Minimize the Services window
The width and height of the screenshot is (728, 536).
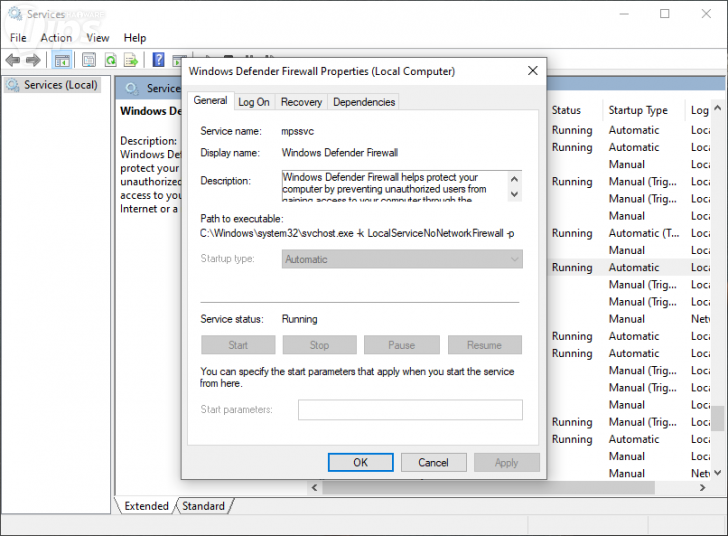click(624, 14)
